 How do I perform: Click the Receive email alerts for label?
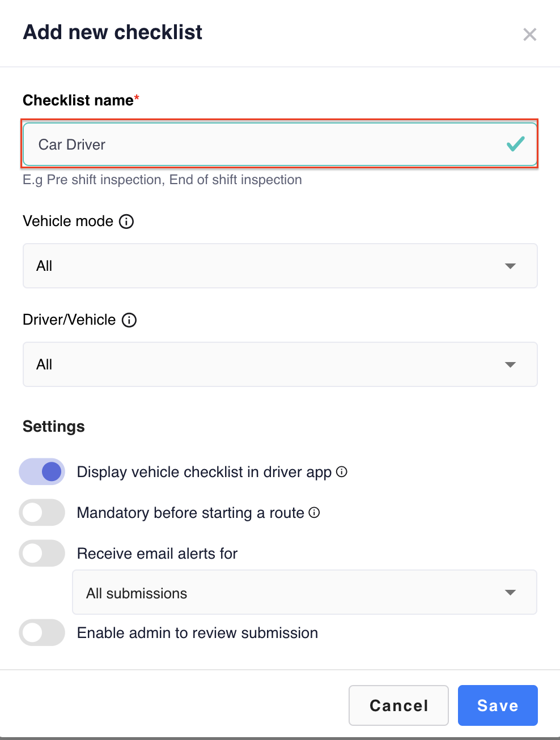click(157, 554)
